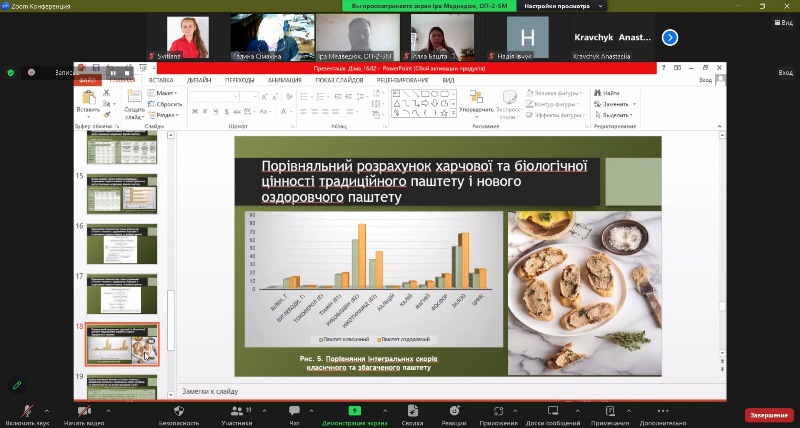Screen dimensions: 800x428
Task: Open Заливка фигуры fill color menu
Action: point(554,93)
